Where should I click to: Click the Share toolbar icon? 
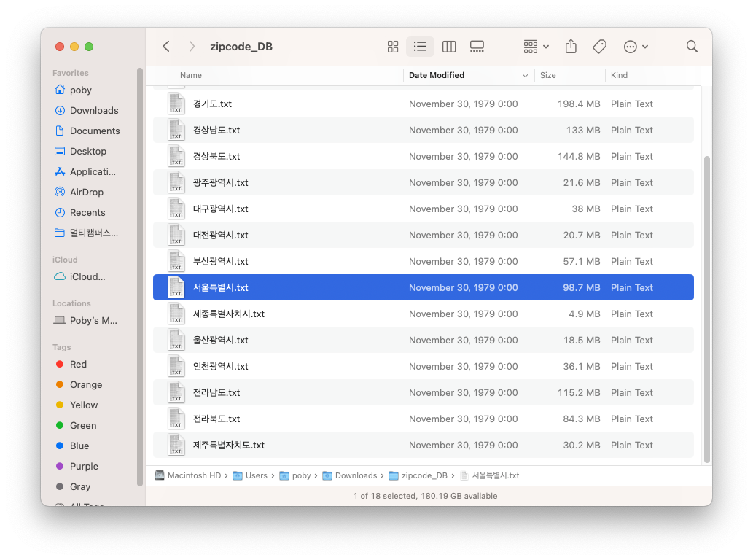pyautogui.click(x=571, y=47)
